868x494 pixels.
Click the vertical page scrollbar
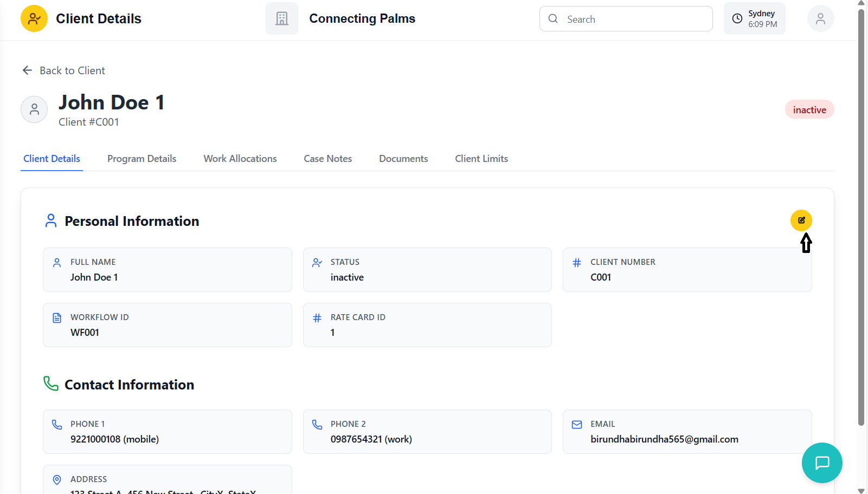861,217
